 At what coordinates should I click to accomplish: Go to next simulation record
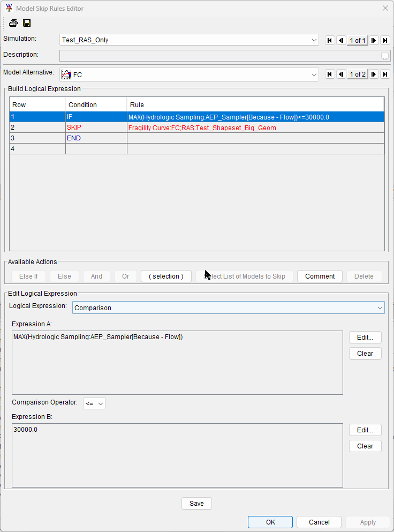374,41
